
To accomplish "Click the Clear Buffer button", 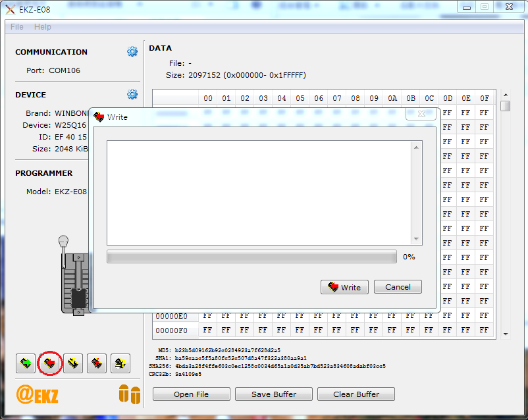I will pos(356,394).
